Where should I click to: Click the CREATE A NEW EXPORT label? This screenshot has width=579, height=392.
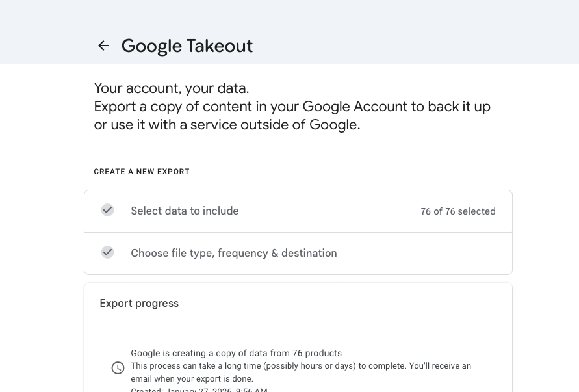click(x=142, y=172)
